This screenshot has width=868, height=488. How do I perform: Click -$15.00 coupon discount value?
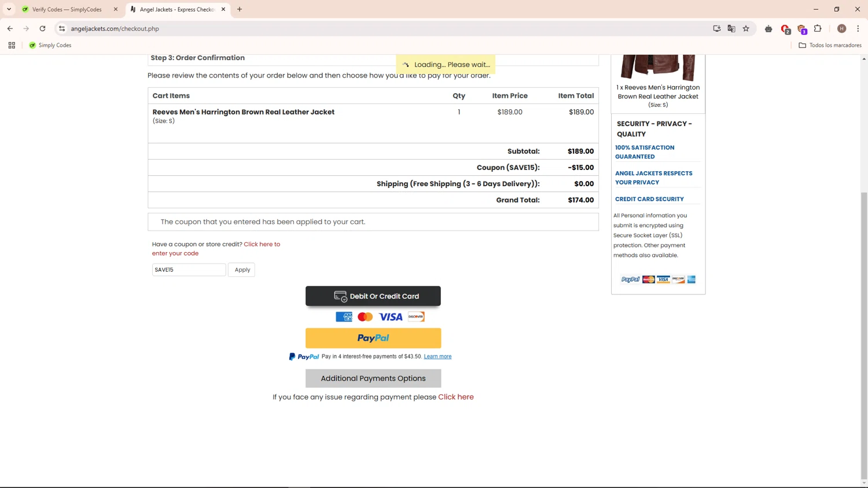tap(581, 168)
